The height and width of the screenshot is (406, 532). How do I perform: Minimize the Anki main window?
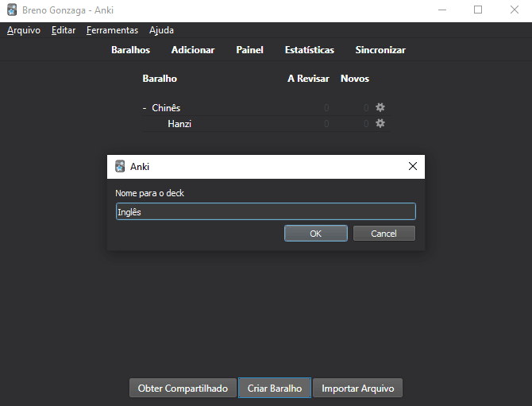pos(442,10)
